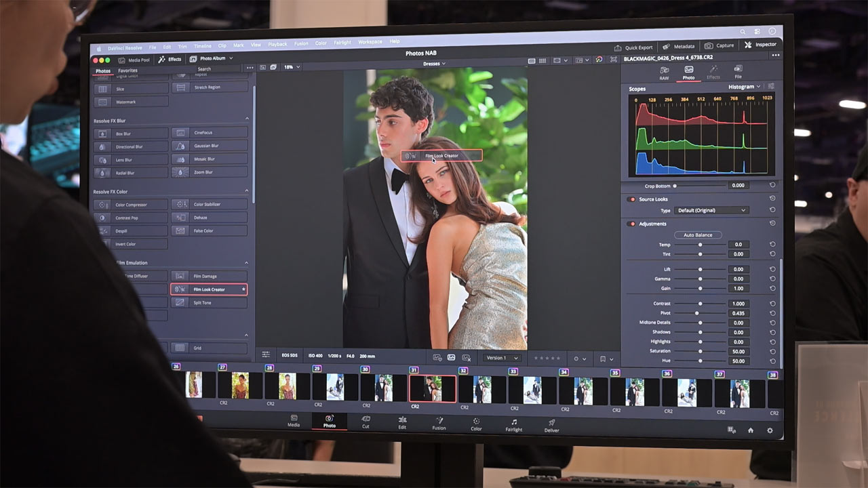The image size is (868, 488).
Task: Reset the Saturation parameter
Action: pyautogui.click(x=772, y=351)
